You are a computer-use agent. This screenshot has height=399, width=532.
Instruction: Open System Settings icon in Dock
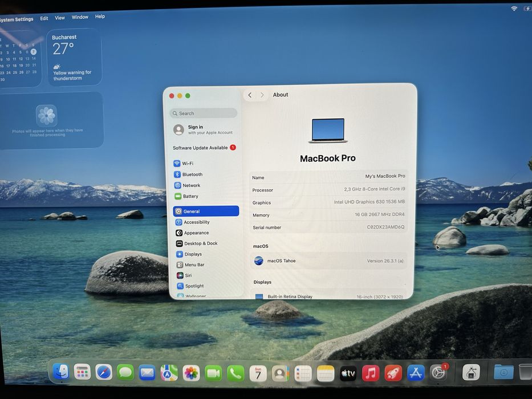[x=438, y=373]
